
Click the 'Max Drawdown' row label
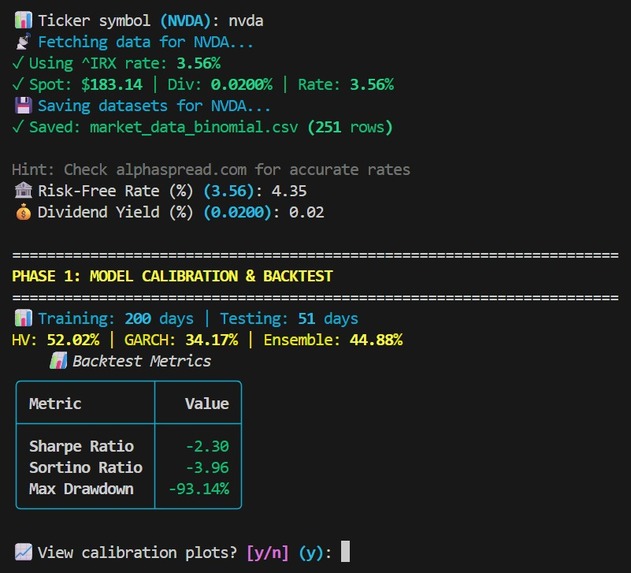pyautogui.click(x=81, y=489)
